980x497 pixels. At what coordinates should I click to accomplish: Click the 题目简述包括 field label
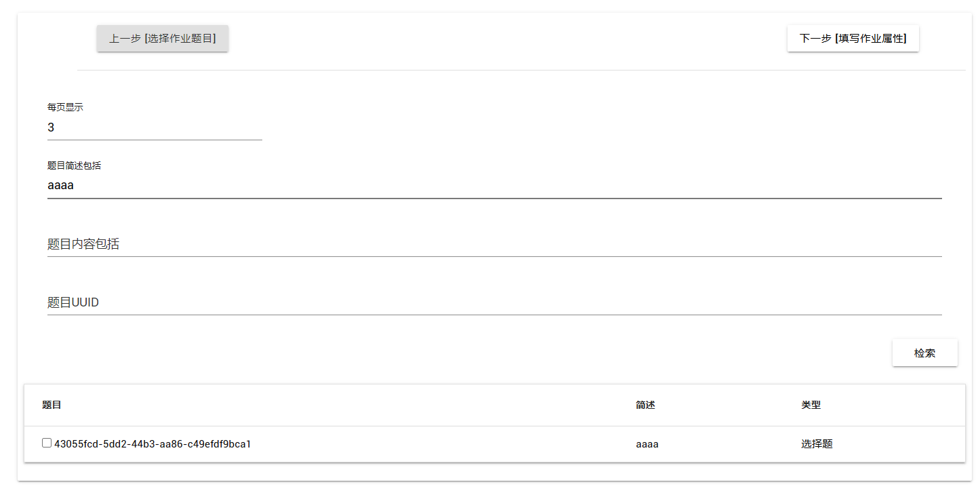[74, 165]
